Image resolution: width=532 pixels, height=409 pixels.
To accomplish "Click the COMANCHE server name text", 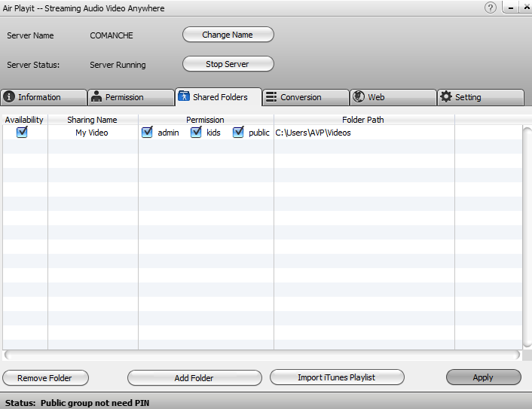I will tap(112, 35).
